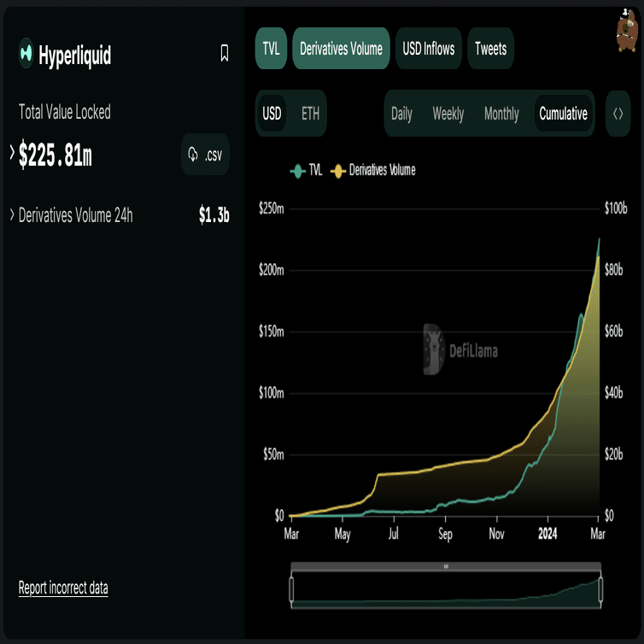The width and height of the screenshot is (644, 644).
Task: Select Daily interval
Action: [x=401, y=114]
